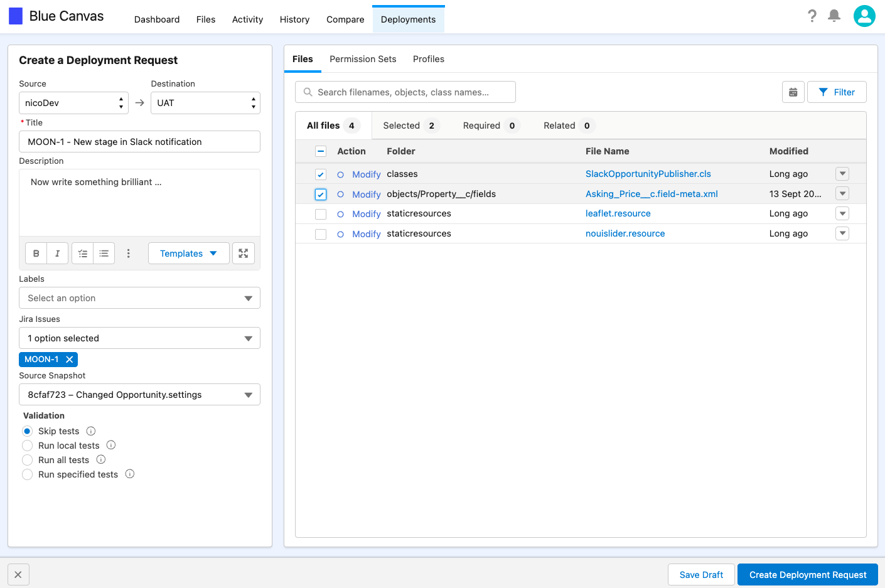
Task: Open the user profile avatar
Action: [864, 16]
